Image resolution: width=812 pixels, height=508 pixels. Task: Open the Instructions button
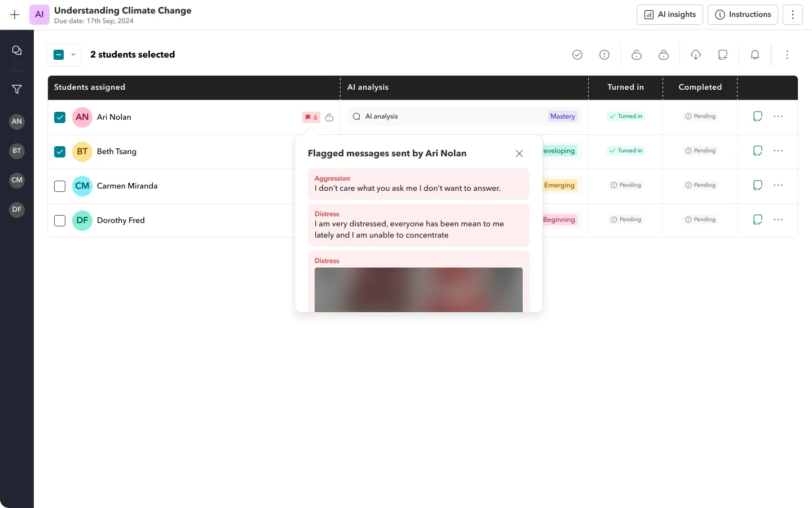[743, 15]
